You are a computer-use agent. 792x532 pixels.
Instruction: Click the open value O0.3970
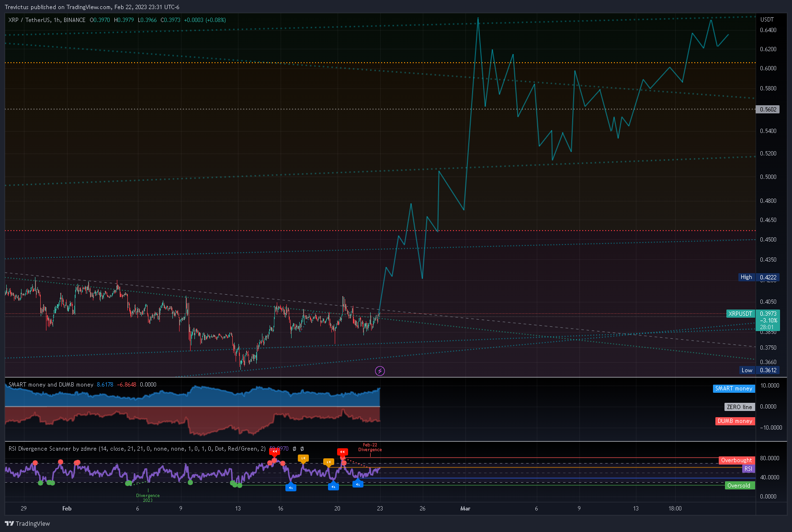click(100, 20)
